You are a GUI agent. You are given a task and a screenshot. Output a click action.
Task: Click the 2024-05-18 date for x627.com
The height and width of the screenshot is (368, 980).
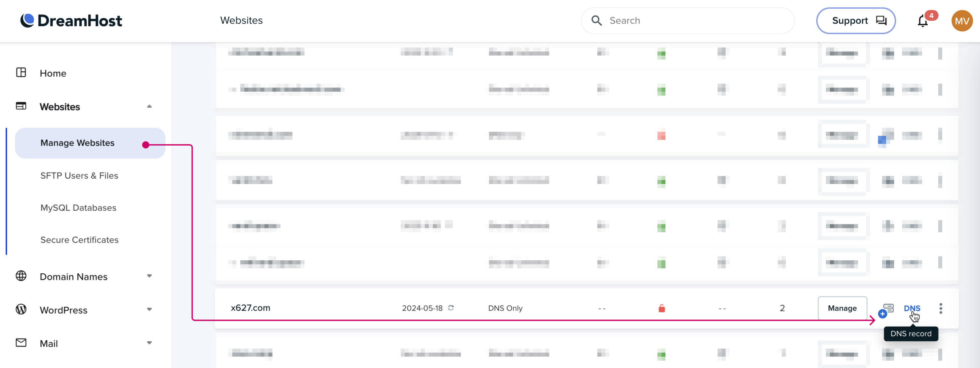click(x=422, y=308)
